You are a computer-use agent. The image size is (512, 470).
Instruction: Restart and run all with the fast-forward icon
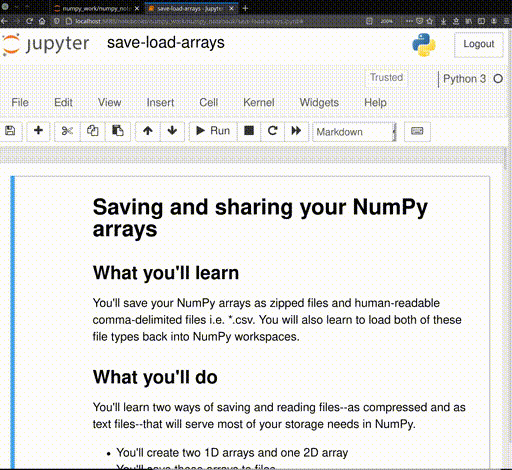[x=296, y=131]
